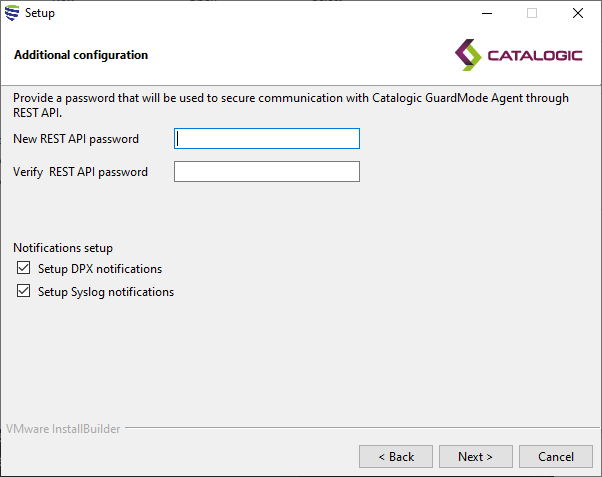Click the "Verify REST API password" label
The width and height of the screenshot is (602, 477).
80,172
